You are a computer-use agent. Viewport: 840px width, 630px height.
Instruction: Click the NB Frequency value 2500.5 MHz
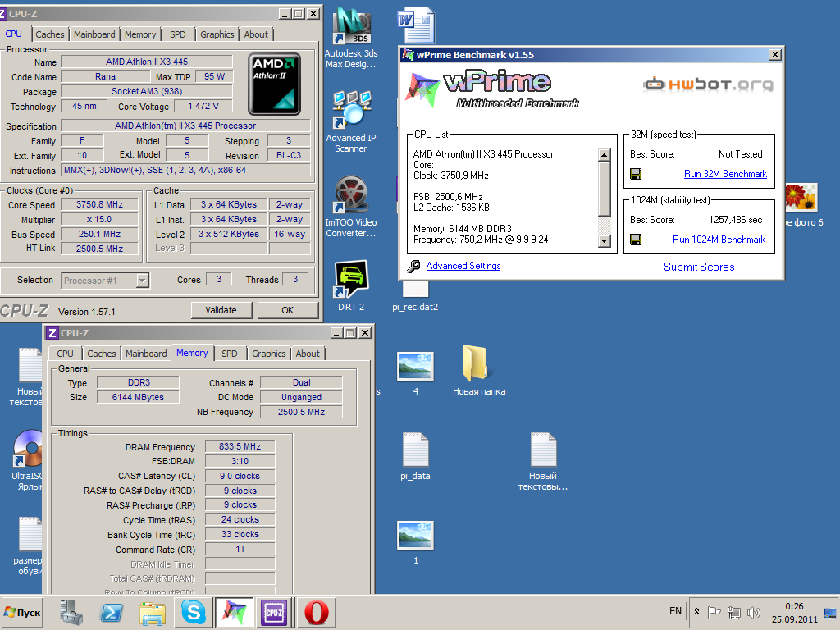301,412
